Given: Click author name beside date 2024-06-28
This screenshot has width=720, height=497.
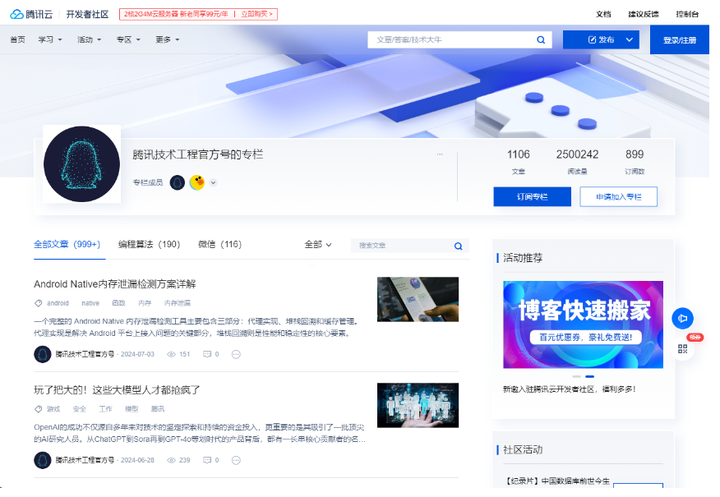Looking at the screenshot, I should coord(85,460).
